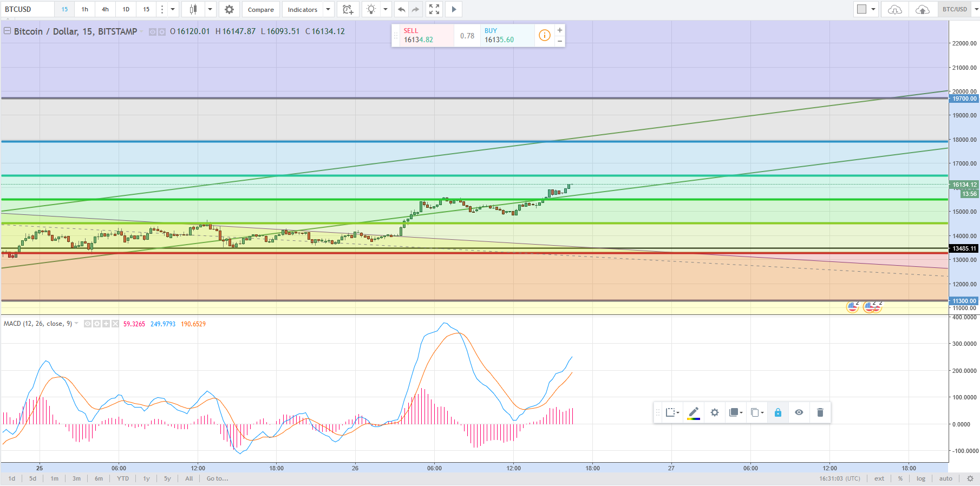
Task: Edit the BTCUSD symbol search field
Action: tap(28, 9)
